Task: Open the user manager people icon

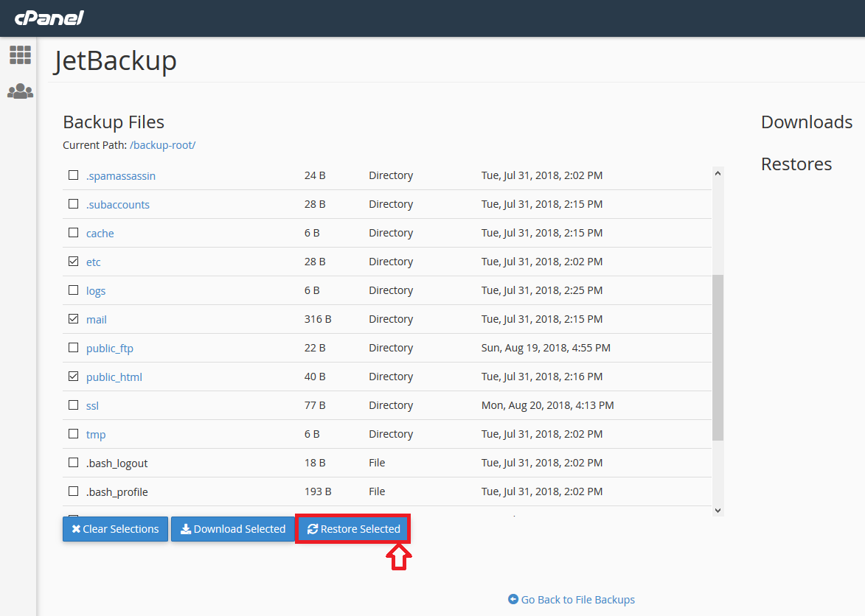Action: [20, 91]
